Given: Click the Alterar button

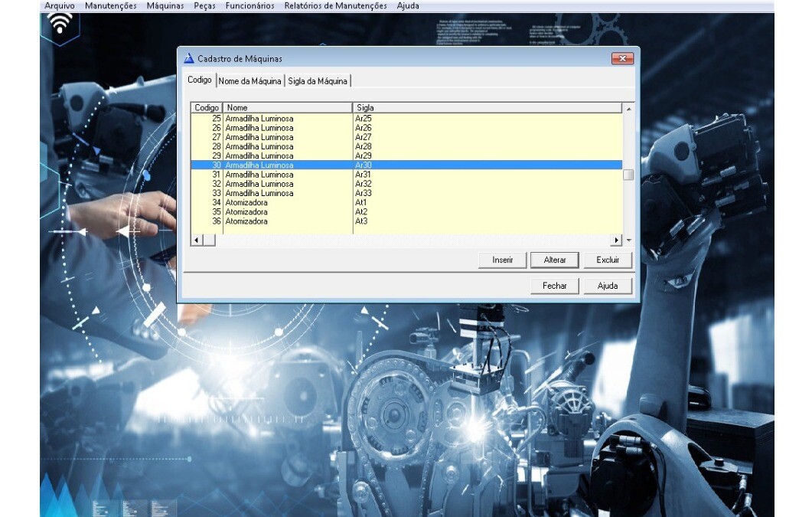Looking at the screenshot, I should click(555, 260).
